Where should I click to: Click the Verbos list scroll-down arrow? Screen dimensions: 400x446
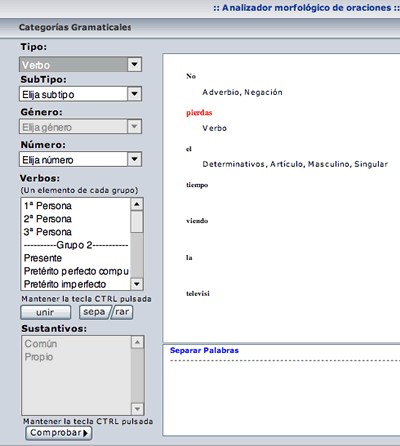[x=137, y=284]
